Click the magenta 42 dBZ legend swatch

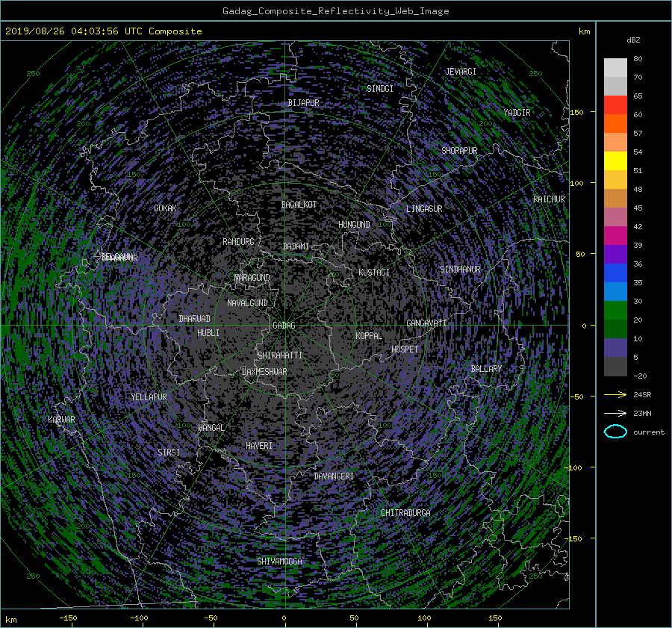click(x=615, y=235)
